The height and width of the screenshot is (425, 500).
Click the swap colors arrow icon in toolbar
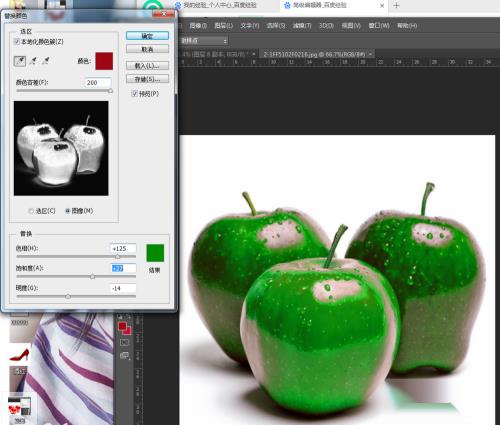pos(129,316)
